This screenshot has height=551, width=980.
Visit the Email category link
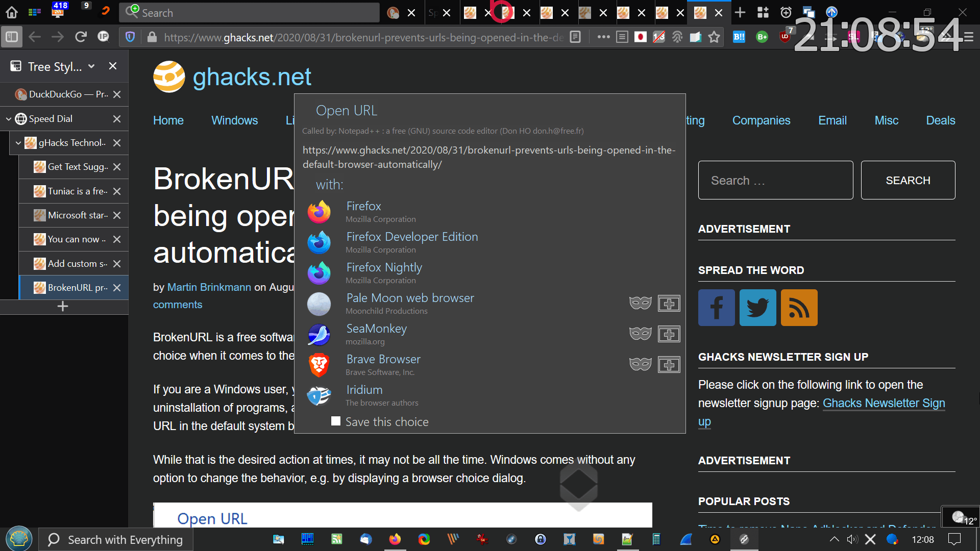point(832,120)
